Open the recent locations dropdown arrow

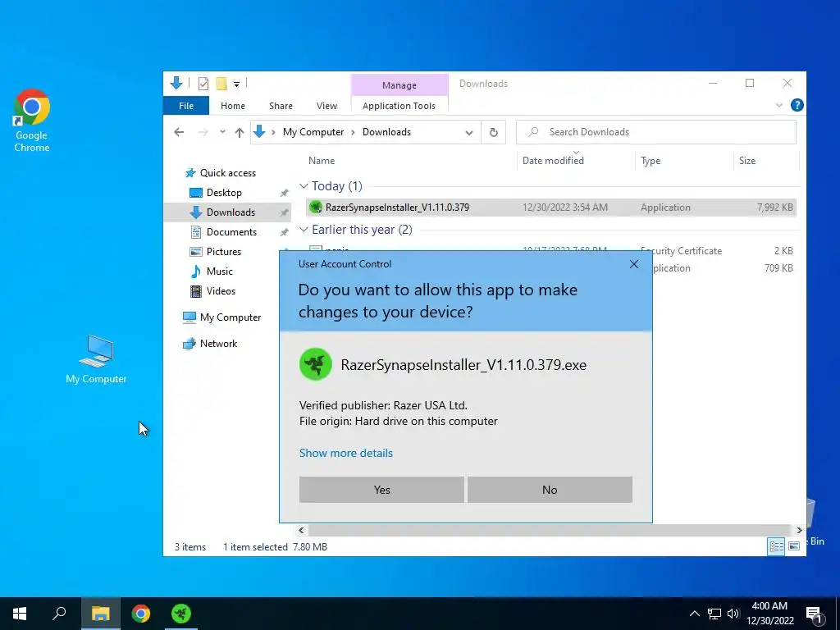[x=222, y=132]
